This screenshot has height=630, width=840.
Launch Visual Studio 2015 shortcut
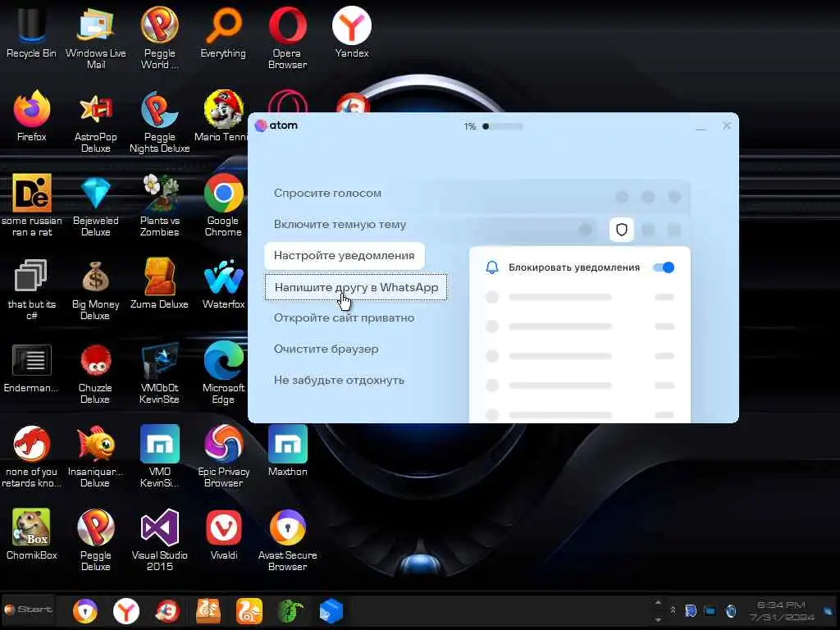pos(160,539)
